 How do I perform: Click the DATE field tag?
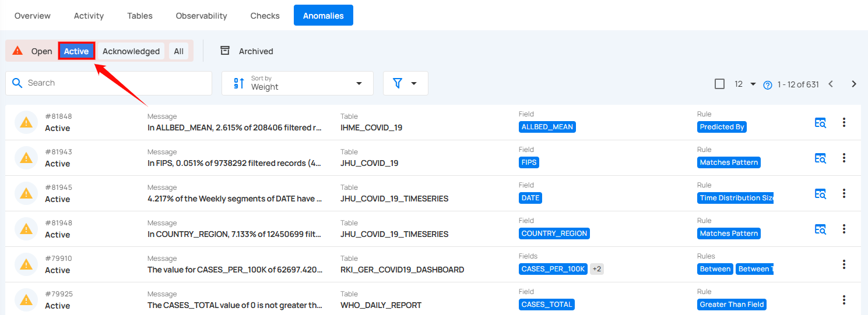(530, 198)
